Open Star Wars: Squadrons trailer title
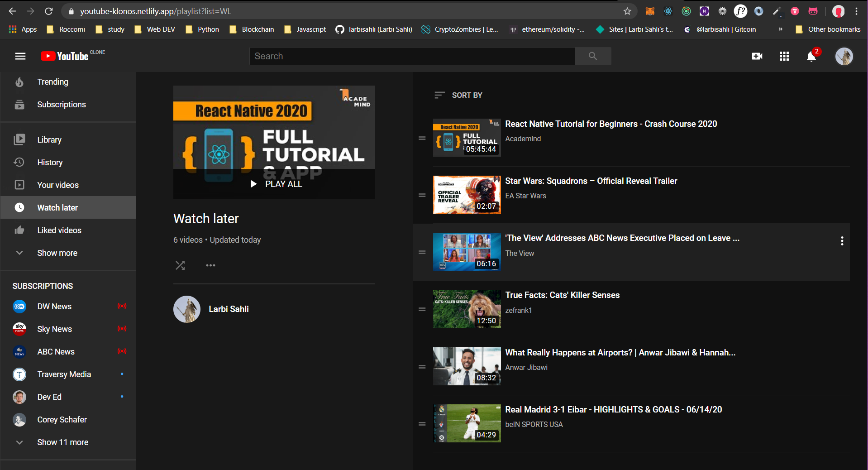Image resolution: width=868 pixels, height=470 pixels. pyautogui.click(x=591, y=181)
